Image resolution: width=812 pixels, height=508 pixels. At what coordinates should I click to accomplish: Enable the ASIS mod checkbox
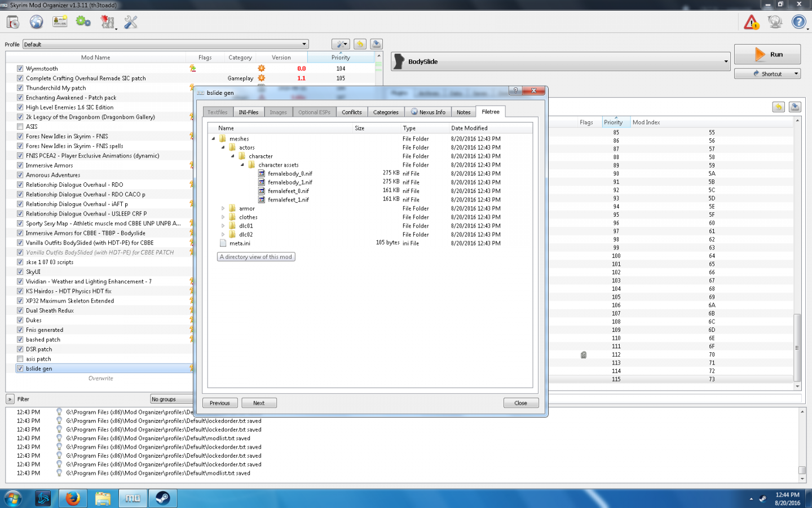coord(20,126)
